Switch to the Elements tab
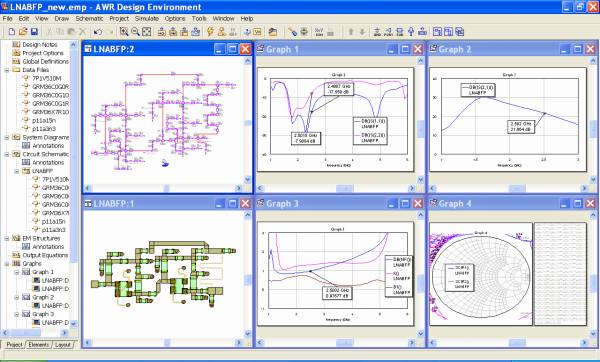Image resolution: width=600 pixels, height=362 pixels. [39, 344]
